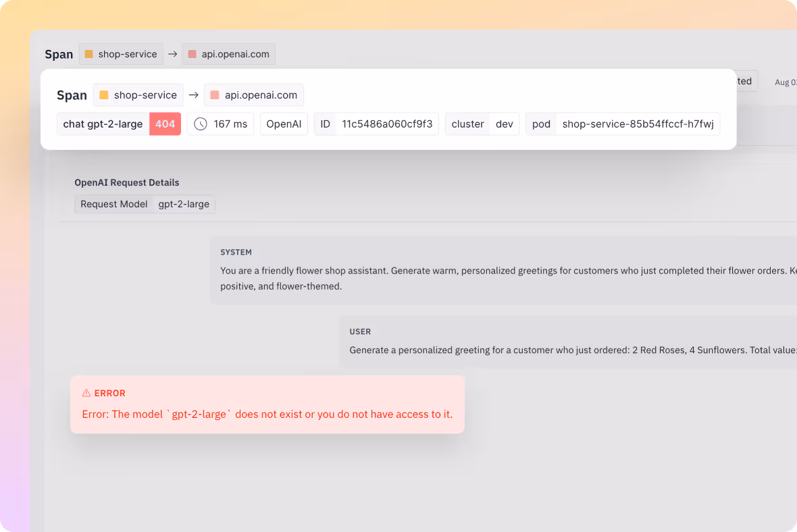The width and height of the screenshot is (797, 532).
Task: Click the orange square icon in the dimmed background header
Action: 88,54
